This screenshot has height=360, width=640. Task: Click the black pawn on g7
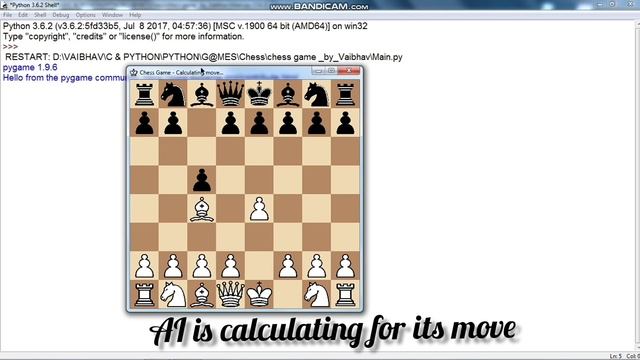click(x=317, y=123)
